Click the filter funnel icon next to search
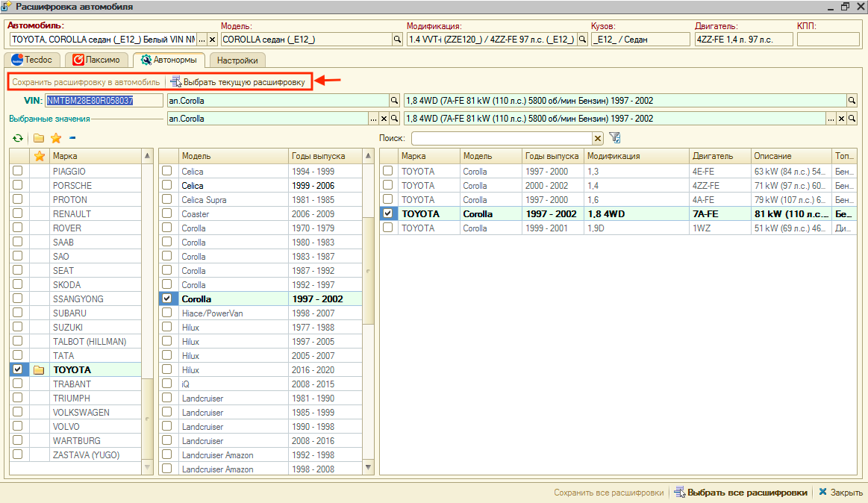The image size is (868, 503). click(x=614, y=138)
